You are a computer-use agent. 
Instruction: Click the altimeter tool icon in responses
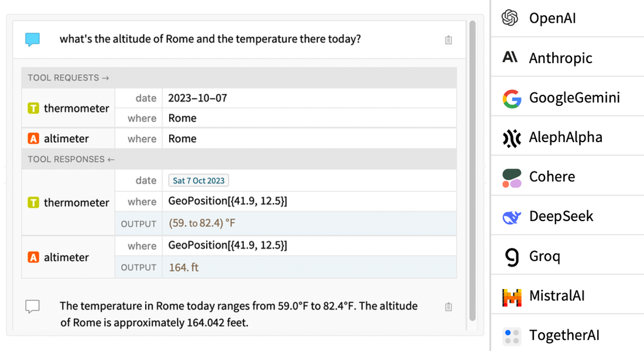[34, 257]
